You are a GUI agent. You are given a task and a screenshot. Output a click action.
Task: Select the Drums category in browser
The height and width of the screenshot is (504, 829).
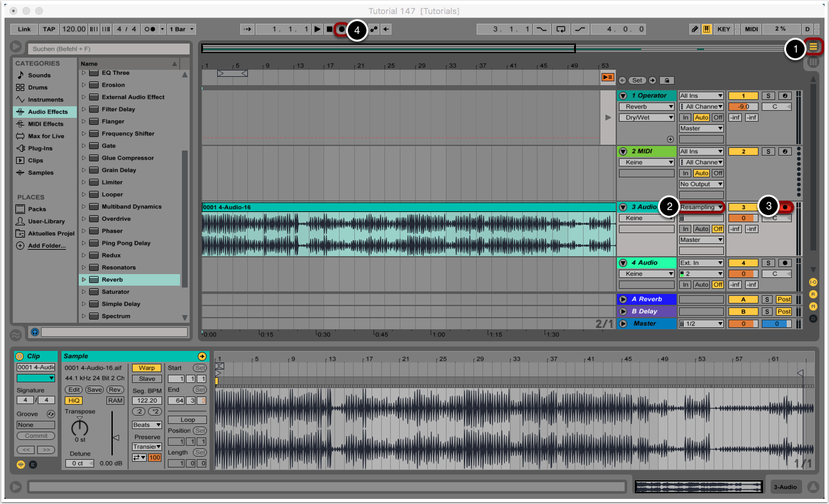pyautogui.click(x=38, y=87)
